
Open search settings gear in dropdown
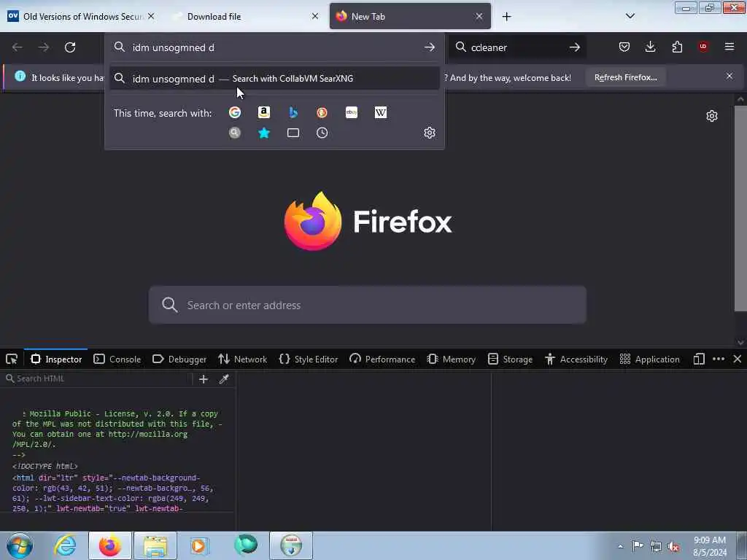430,133
